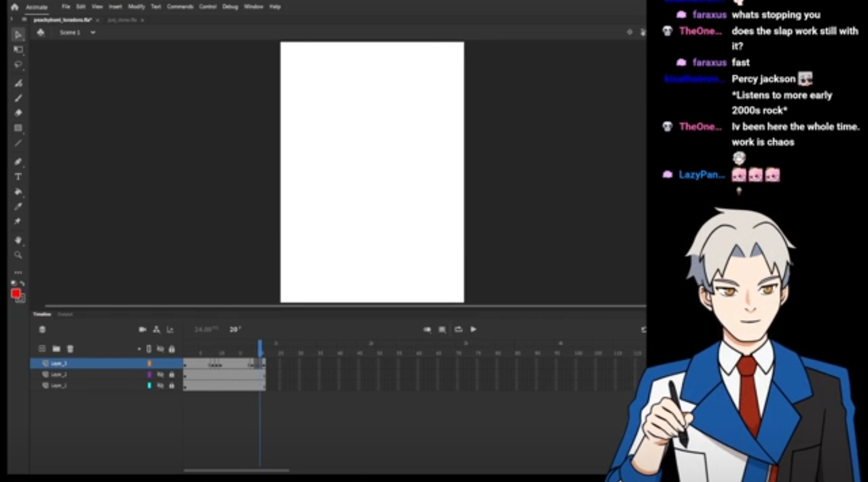The width and height of the screenshot is (868, 482).
Task: Open the File menu
Action: [66, 7]
